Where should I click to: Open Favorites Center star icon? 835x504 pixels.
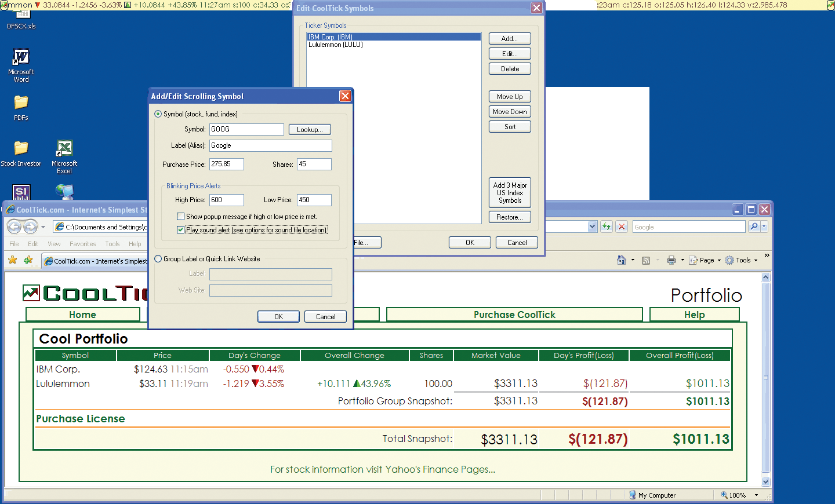(x=12, y=260)
